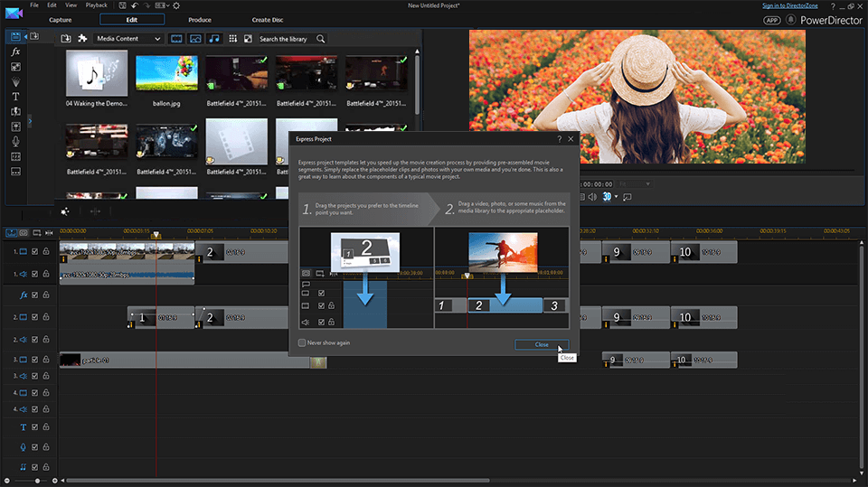Click the 3D mode icon under the preview
Image resolution: width=868 pixels, height=487 pixels.
pos(608,197)
